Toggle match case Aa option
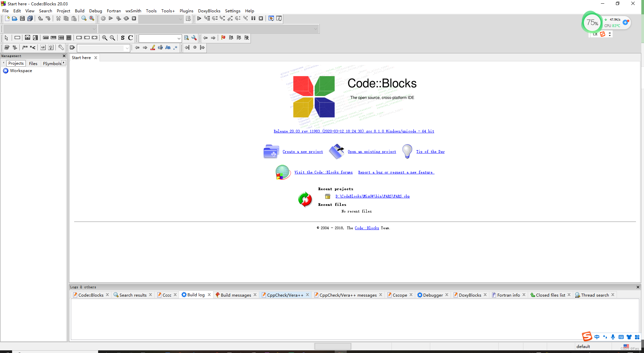The image size is (644, 353). point(168,48)
